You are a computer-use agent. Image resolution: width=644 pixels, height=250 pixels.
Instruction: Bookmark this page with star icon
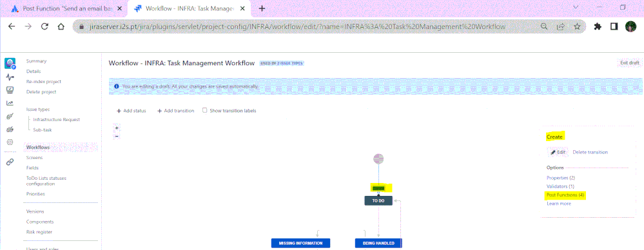click(x=577, y=26)
